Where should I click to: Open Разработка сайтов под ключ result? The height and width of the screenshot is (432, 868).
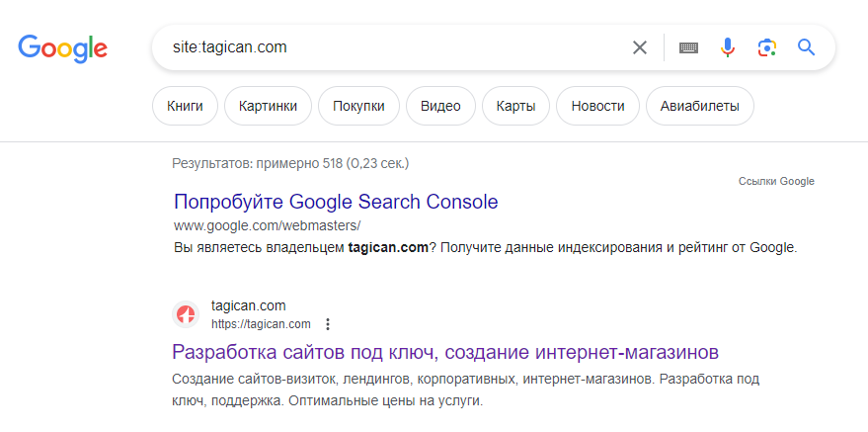(x=445, y=352)
